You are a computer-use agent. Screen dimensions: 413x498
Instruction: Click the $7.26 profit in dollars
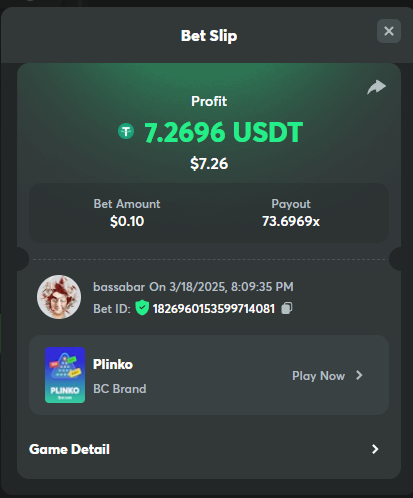209,164
